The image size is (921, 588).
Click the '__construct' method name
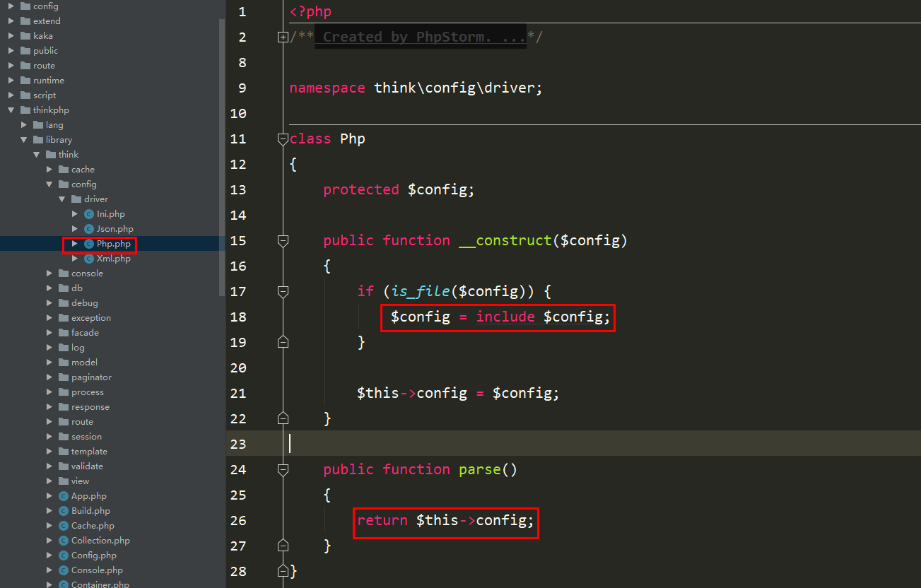(505, 240)
